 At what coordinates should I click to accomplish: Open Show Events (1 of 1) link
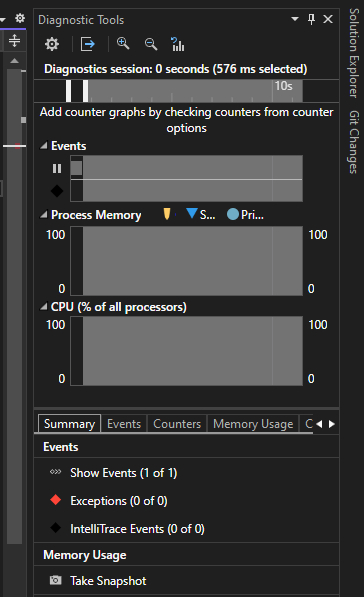pyautogui.click(x=124, y=473)
